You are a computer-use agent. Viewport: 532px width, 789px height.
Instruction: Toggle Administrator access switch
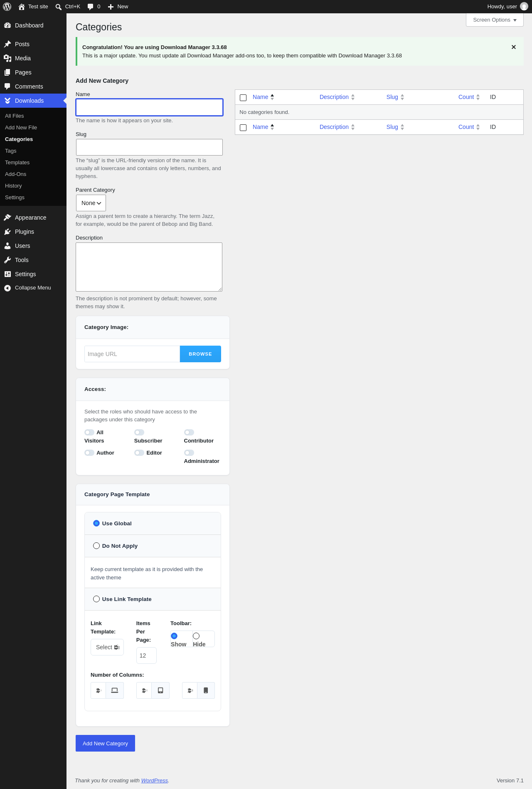pos(189,453)
